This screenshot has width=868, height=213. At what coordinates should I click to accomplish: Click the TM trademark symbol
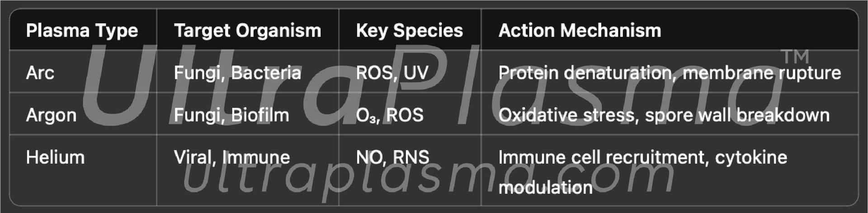pos(795,57)
